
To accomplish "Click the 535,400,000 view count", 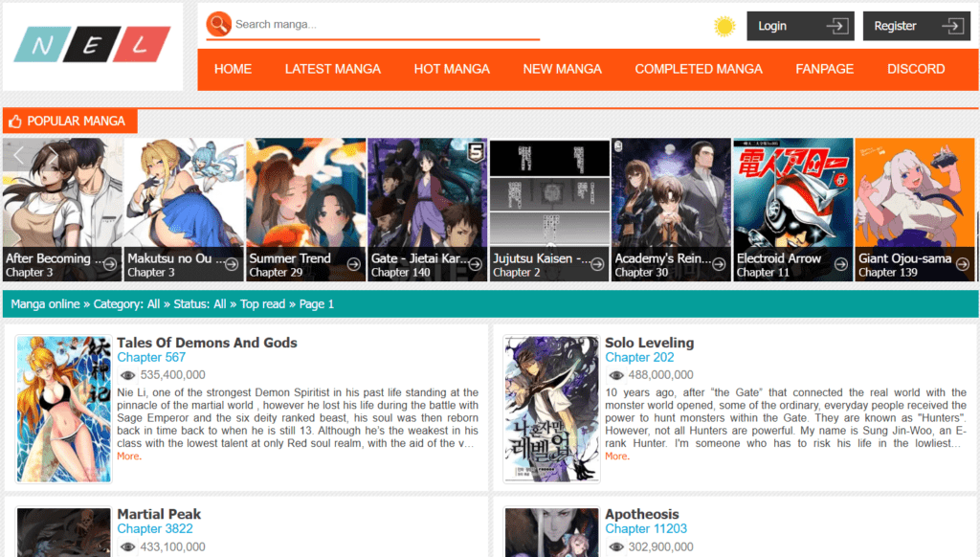I will click(x=172, y=375).
